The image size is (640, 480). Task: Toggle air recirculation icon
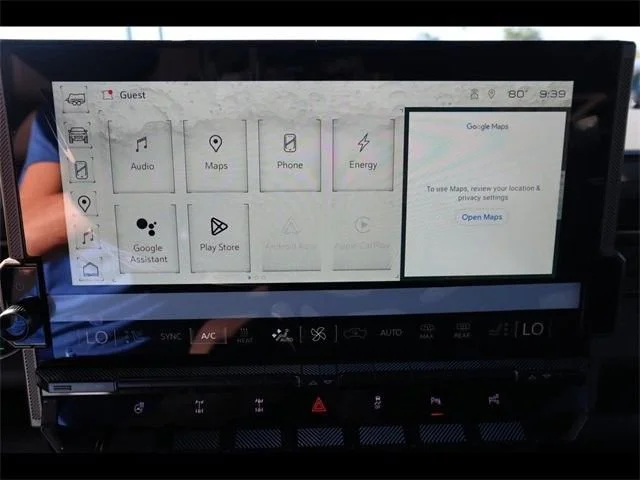[355, 333]
